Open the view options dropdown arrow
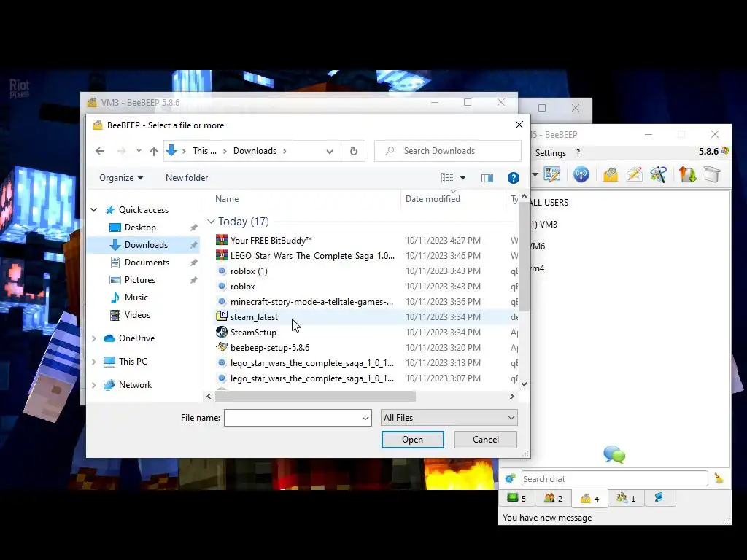 (x=462, y=178)
